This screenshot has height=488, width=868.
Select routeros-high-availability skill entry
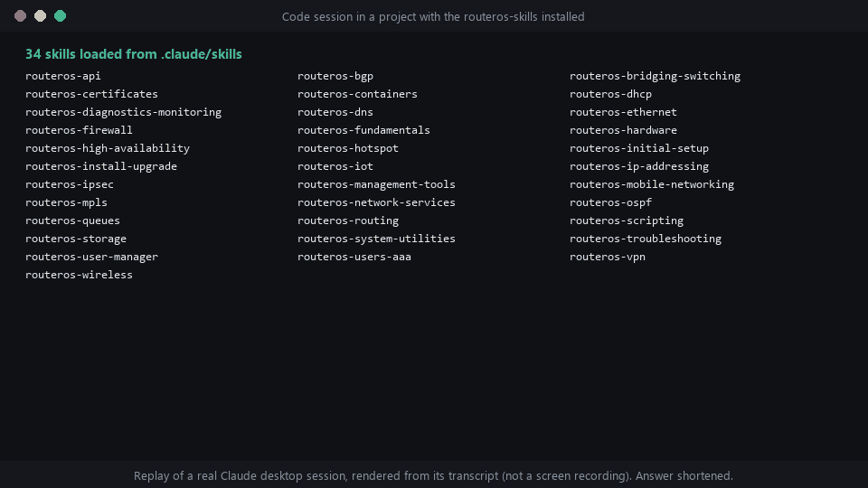[108, 148]
